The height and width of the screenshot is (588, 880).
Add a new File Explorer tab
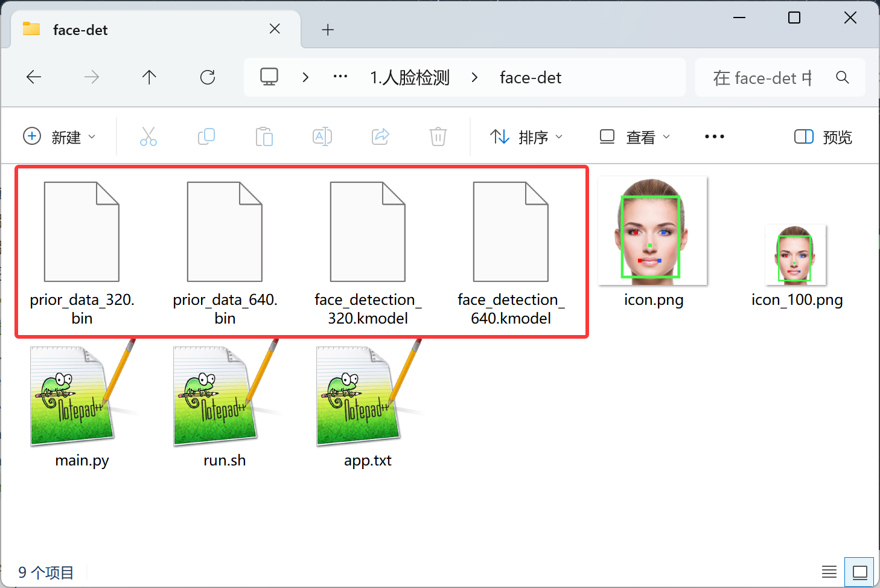[x=328, y=30]
